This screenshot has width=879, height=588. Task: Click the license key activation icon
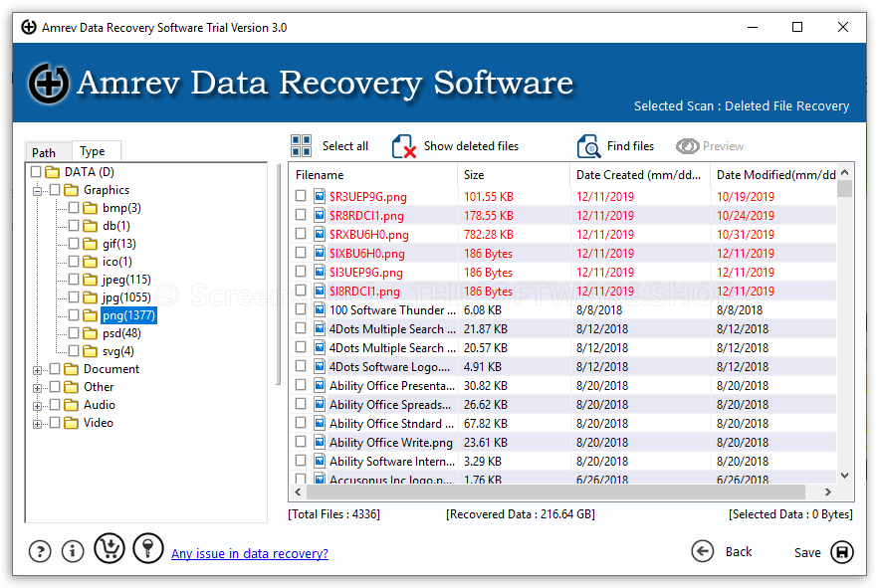click(x=147, y=548)
